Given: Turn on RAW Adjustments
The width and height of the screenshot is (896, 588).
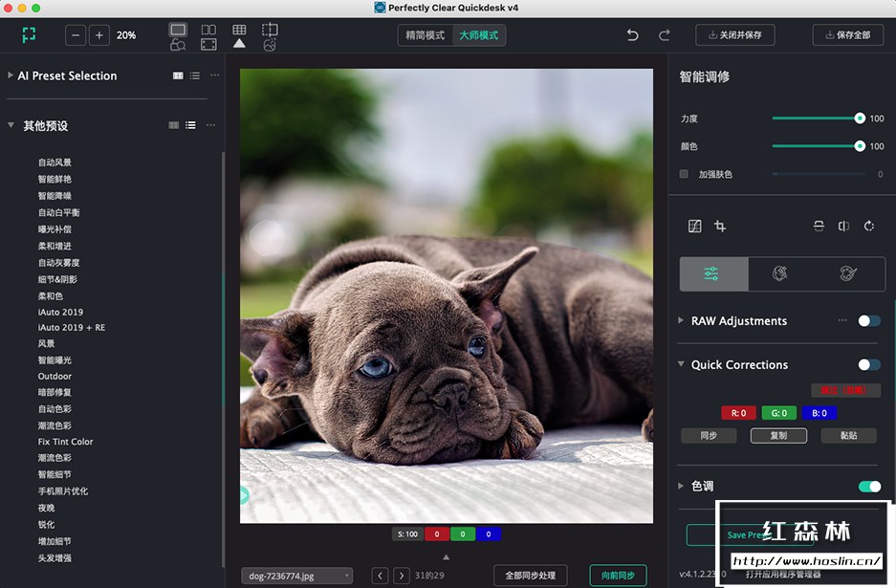Looking at the screenshot, I should pyautogui.click(x=869, y=322).
